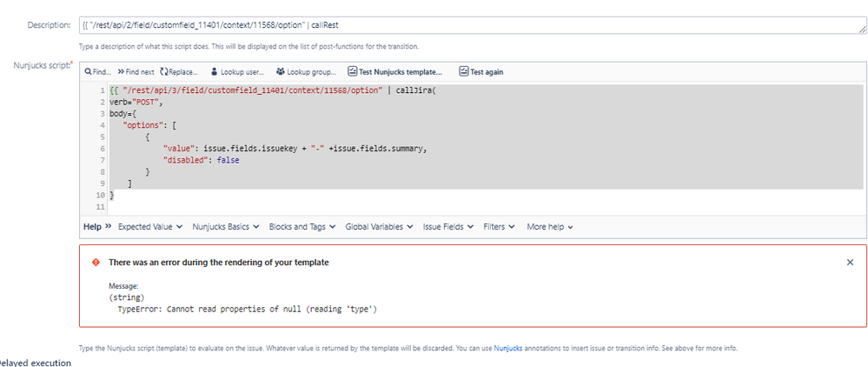Click Test Nunjucks template button
Screen dimensions: 868x367
(x=395, y=71)
